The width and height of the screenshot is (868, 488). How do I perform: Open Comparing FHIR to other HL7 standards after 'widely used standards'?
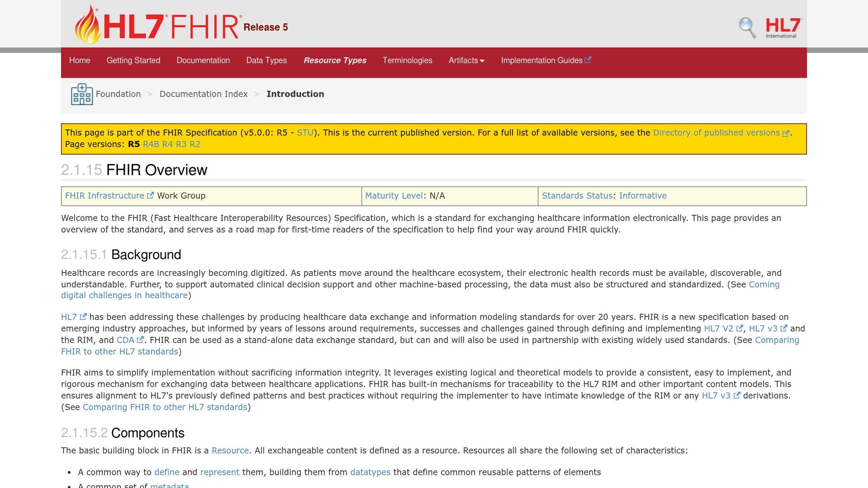pyautogui.click(x=120, y=352)
